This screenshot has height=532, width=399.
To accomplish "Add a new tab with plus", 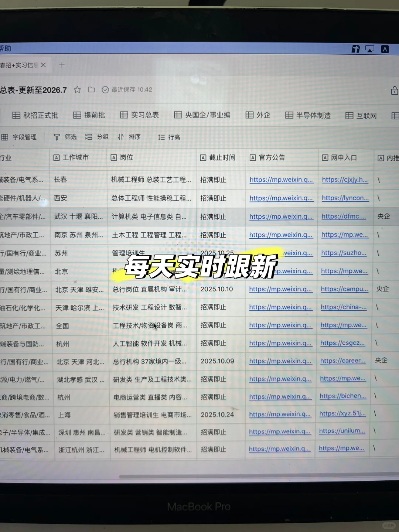I will pos(62,65).
